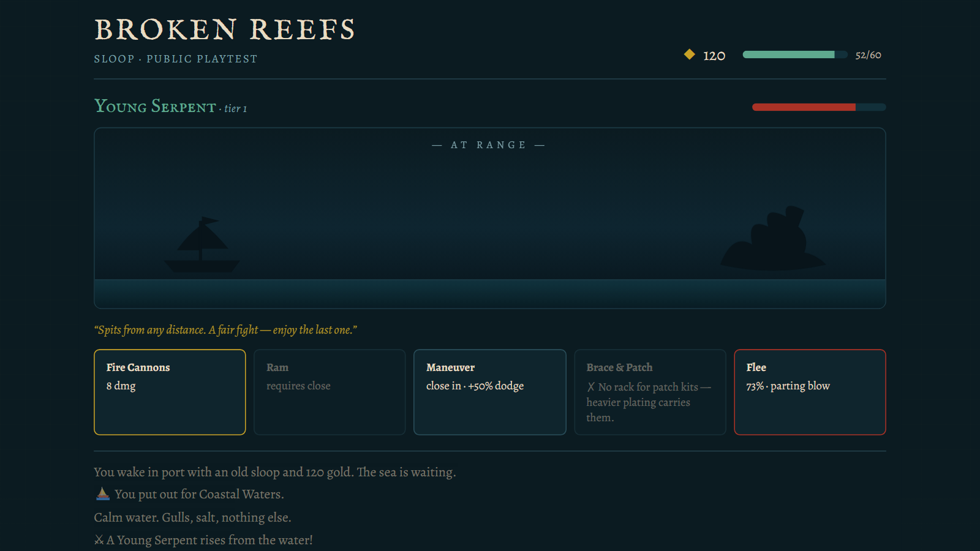Select the Brace & Patch action
Viewport: 980px width, 551px height.
[x=650, y=392]
